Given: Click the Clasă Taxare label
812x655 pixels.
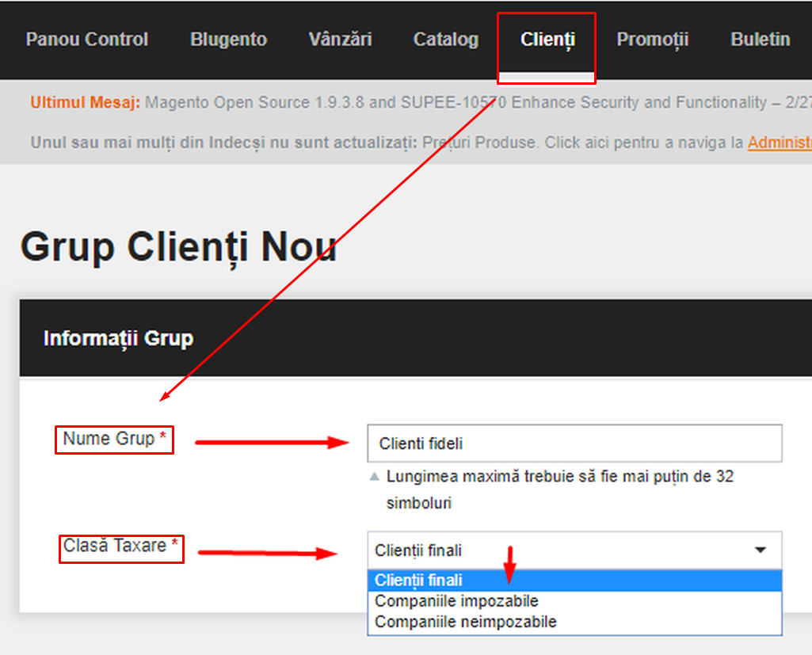Looking at the screenshot, I should pyautogui.click(x=120, y=546).
